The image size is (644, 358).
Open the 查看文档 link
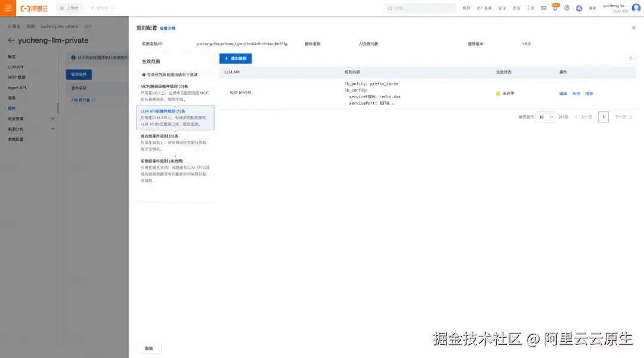[168, 29]
